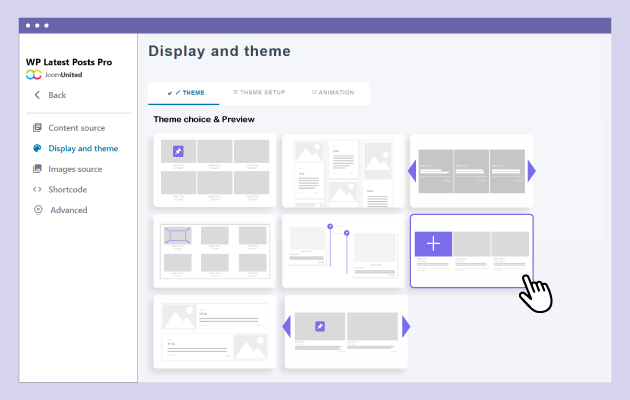Click the Content source sidebar icon
The image size is (630, 400).
coord(38,128)
